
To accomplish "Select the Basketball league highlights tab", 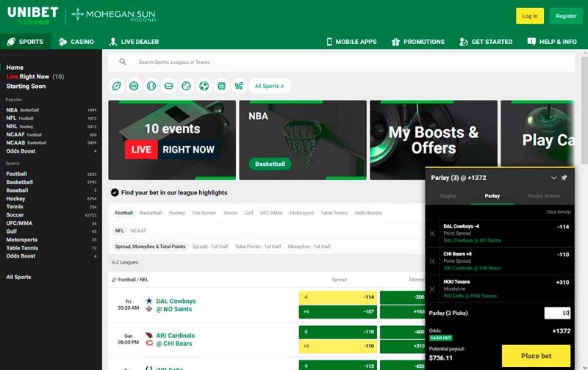I will [x=151, y=213].
